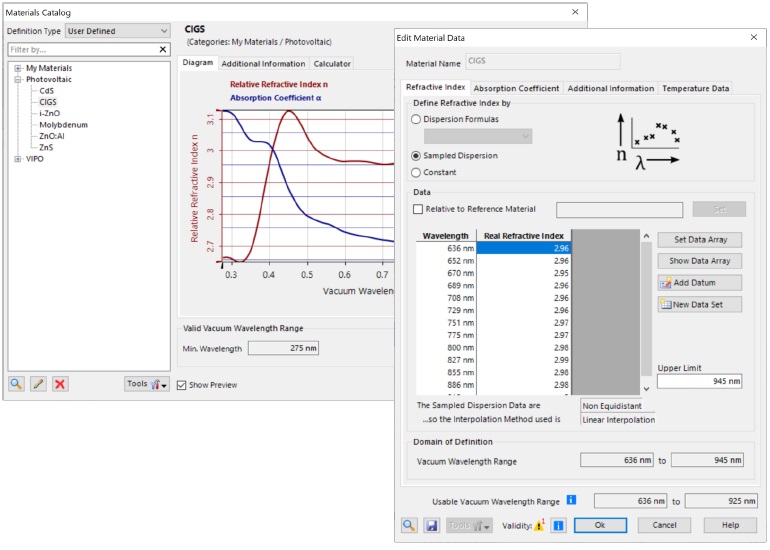Select the Dispersion Formulas radio button
This screenshot has width=770, height=550.
pyautogui.click(x=416, y=119)
